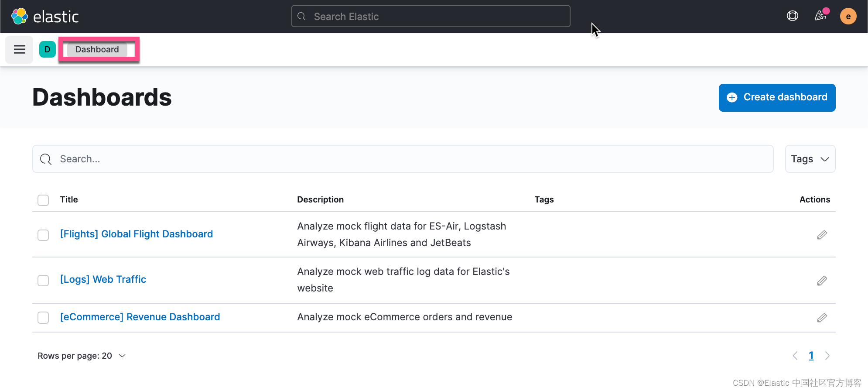Screen dimensions: 868x391
Task: Edit the Logs Web Traffic dashboard
Action: pos(822,281)
